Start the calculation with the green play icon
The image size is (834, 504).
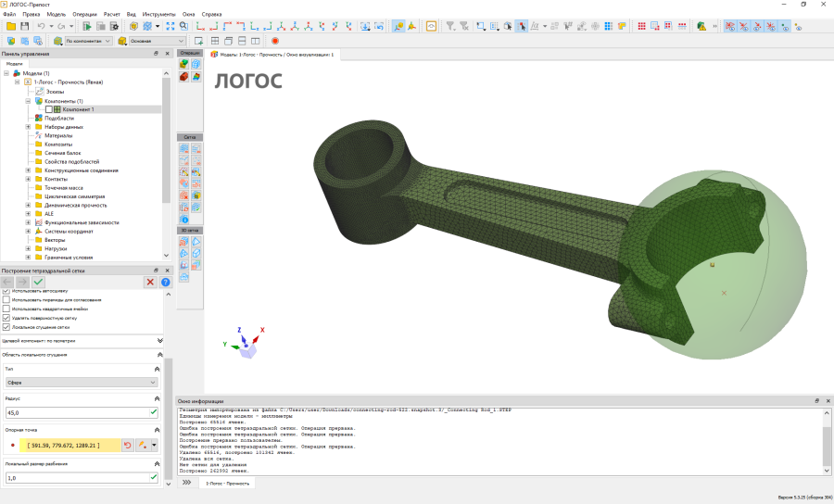click(87, 26)
